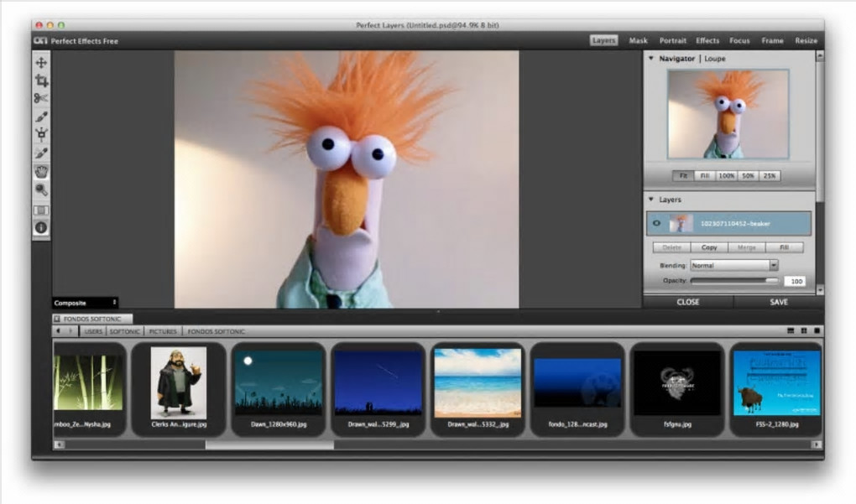The width and height of the screenshot is (856, 504).
Task: Select the fsfgnu.jpg thumbnail
Action: (677, 388)
